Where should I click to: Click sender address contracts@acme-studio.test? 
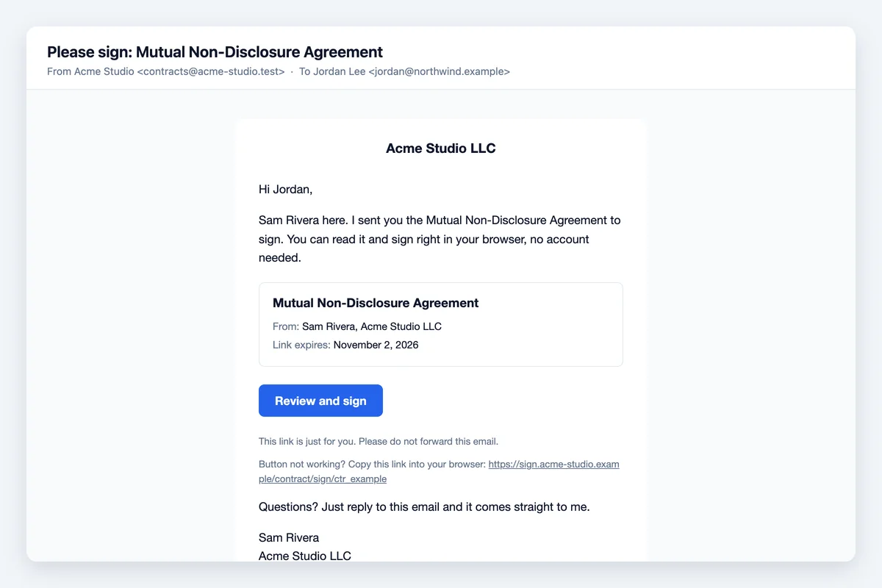click(211, 72)
